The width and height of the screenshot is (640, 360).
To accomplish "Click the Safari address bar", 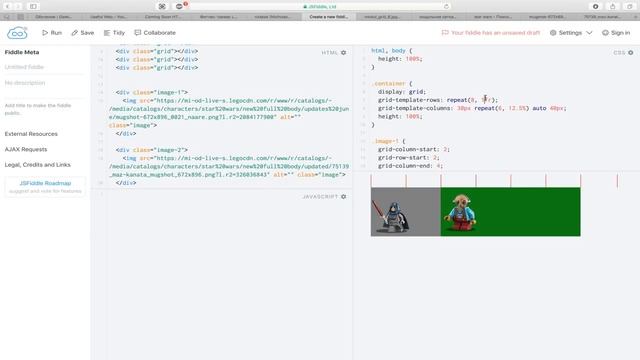I will [x=320, y=7].
